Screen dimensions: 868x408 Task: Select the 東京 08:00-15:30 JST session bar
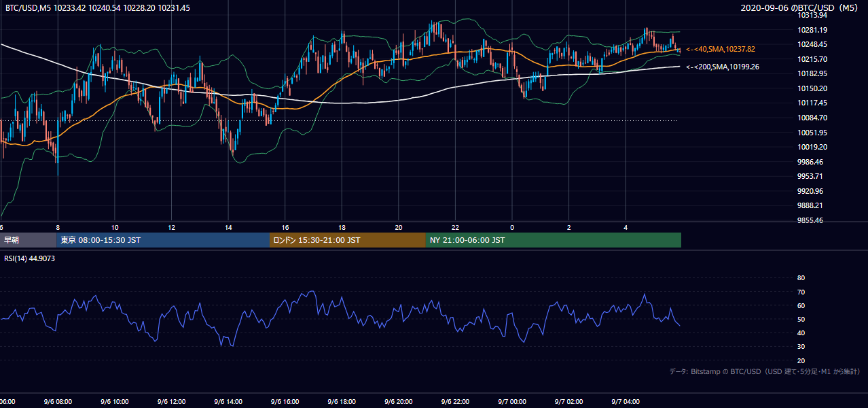[x=163, y=240]
